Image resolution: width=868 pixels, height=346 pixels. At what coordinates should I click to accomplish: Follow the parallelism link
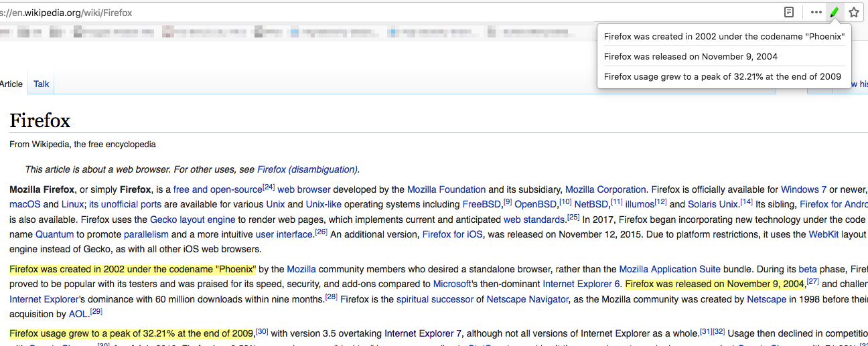point(146,234)
